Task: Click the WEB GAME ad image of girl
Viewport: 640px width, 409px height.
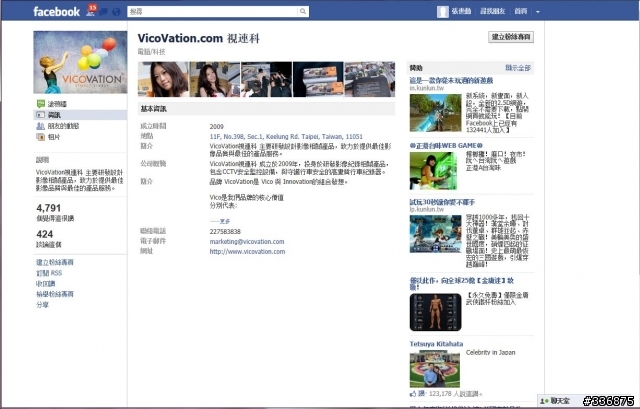Action: [x=433, y=171]
